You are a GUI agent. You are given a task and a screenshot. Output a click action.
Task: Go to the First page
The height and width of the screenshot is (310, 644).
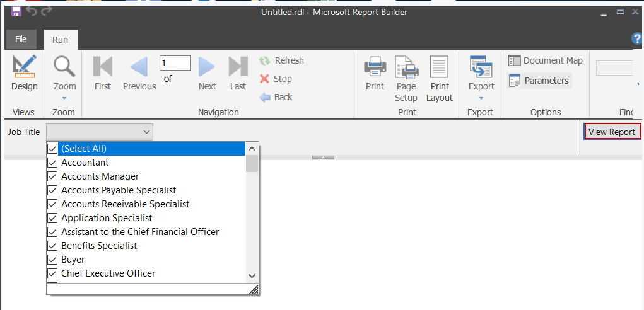pyautogui.click(x=103, y=73)
